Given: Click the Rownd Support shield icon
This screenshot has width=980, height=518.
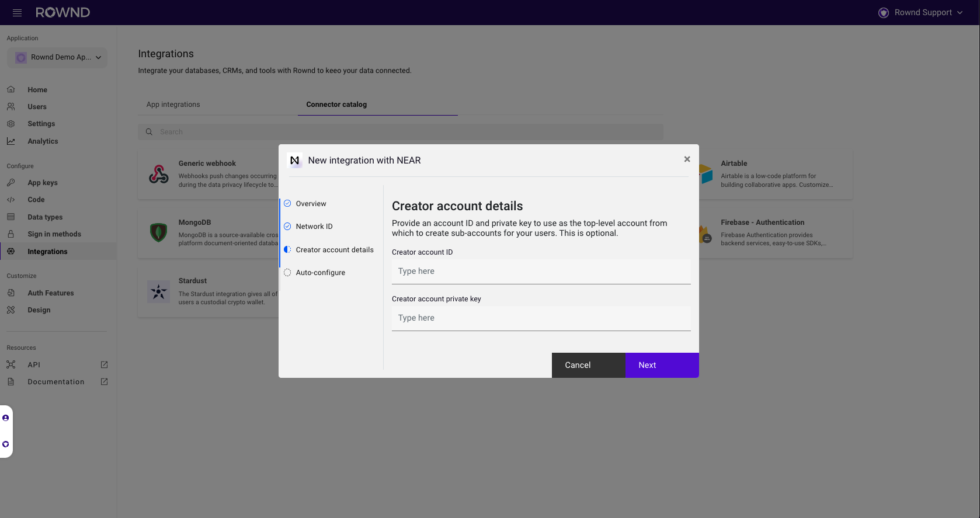Looking at the screenshot, I should pos(883,13).
